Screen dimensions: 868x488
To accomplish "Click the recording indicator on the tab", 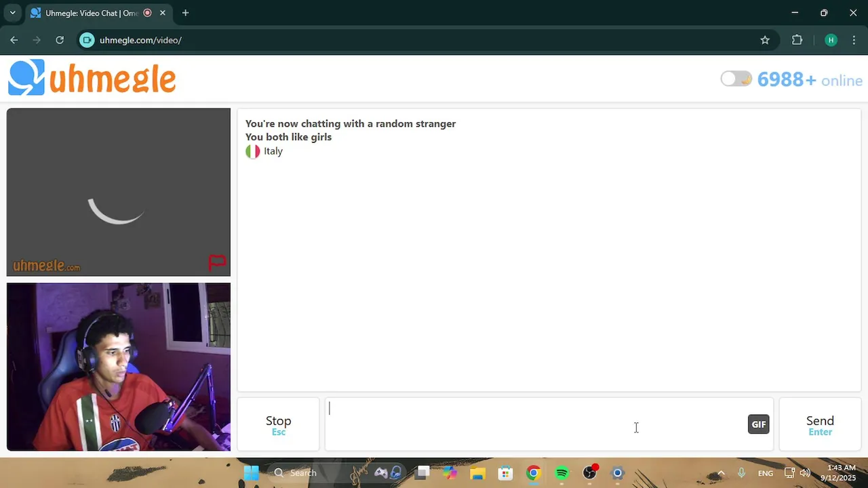I will tap(147, 13).
